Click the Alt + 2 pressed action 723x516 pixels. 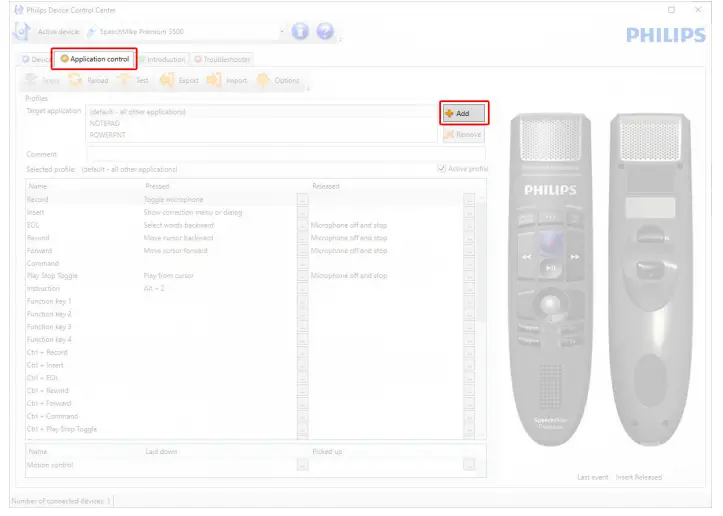tap(154, 288)
